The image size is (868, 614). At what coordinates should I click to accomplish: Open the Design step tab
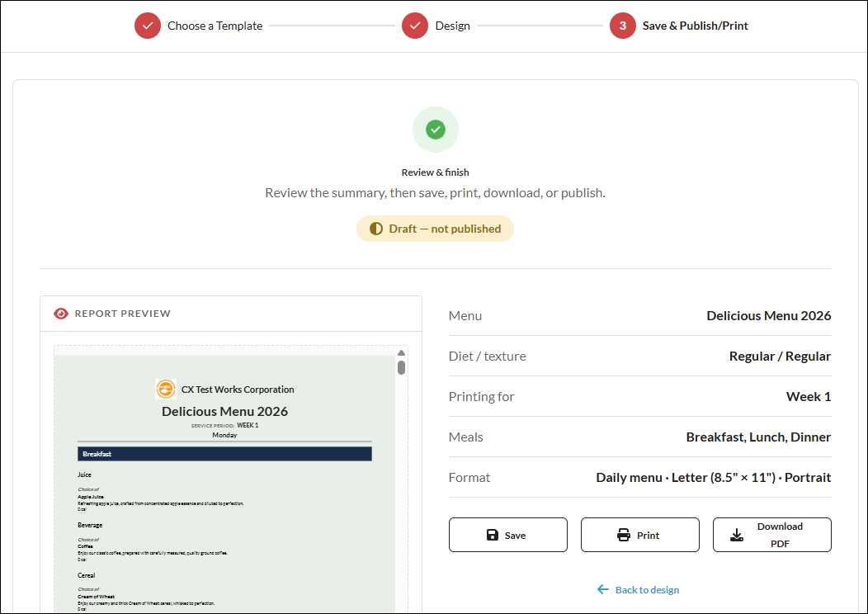pyautogui.click(x=452, y=26)
